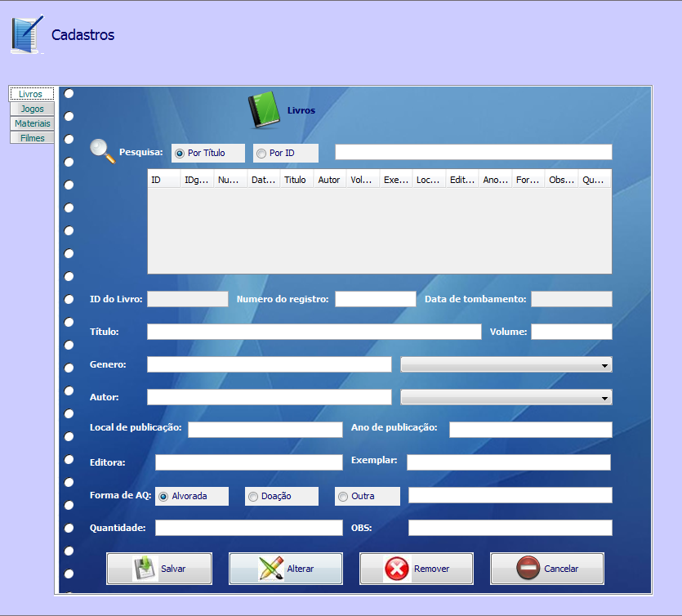Click the Obs... column header
This screenshot has width=682, height=616.
coord(561,180)
